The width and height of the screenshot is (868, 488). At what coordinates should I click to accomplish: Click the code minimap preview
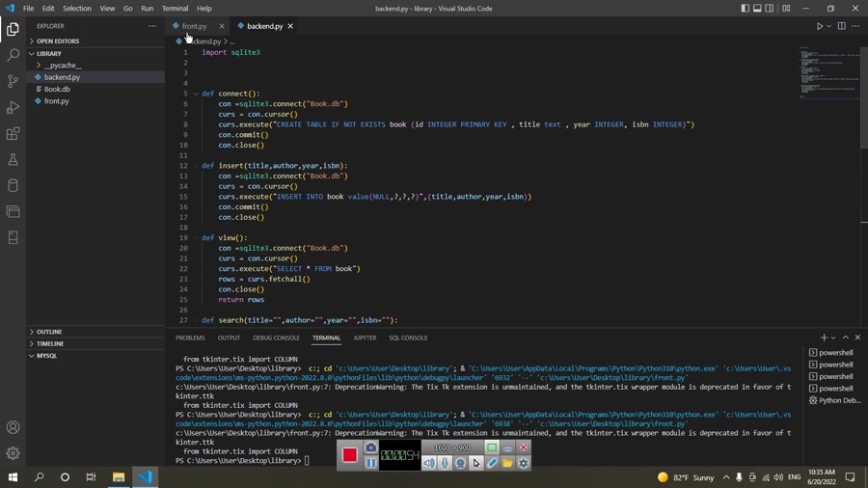tap(815, 72)
